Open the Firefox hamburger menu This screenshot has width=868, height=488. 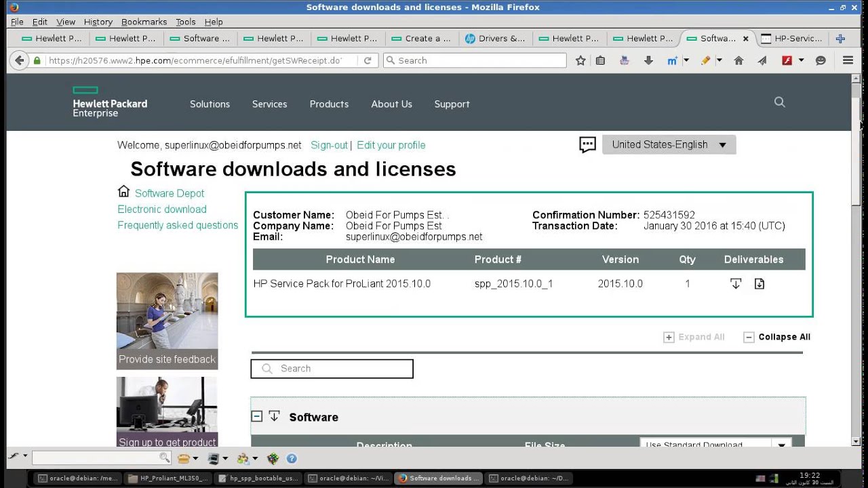(848, 60)
